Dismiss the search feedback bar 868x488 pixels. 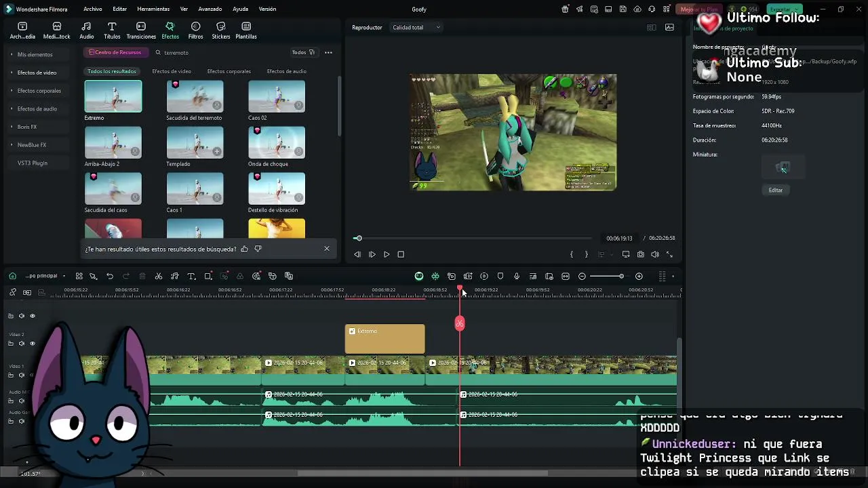pos(327,249)
